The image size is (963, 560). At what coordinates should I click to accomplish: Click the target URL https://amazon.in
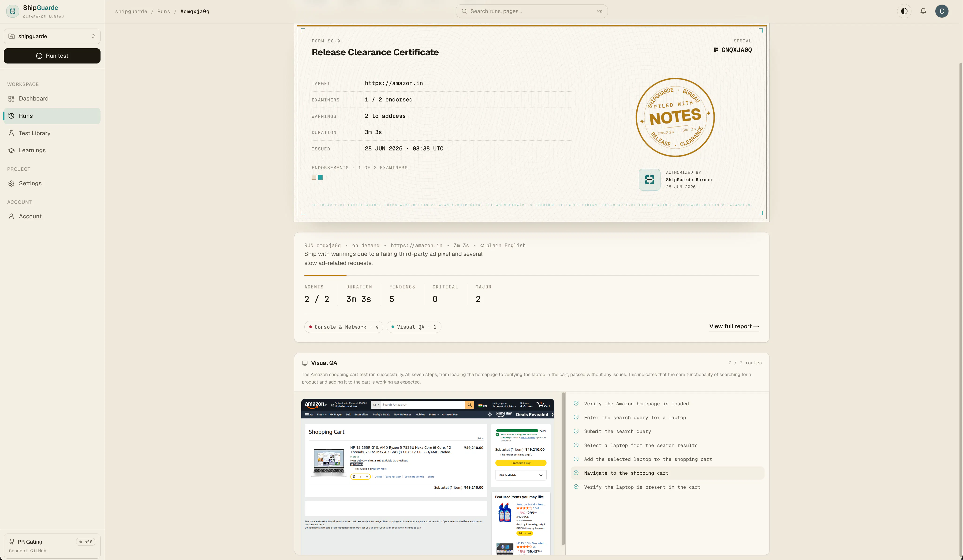(394, 83)
